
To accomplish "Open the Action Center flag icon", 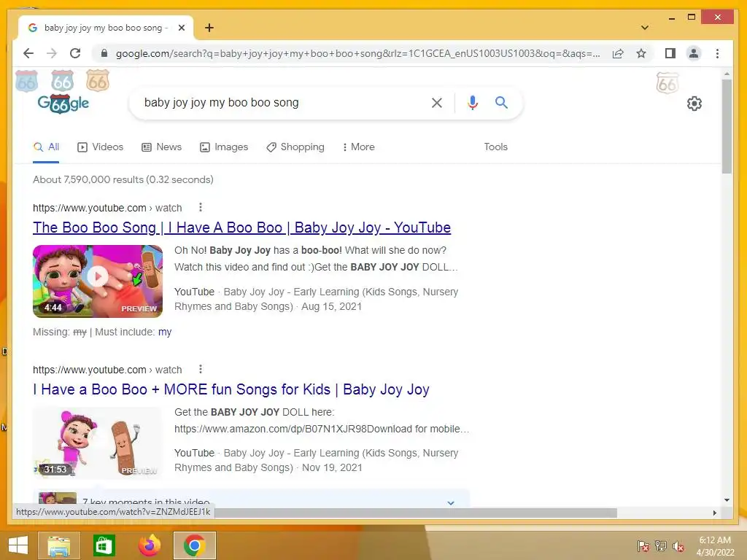I will [x=643, y=546].
